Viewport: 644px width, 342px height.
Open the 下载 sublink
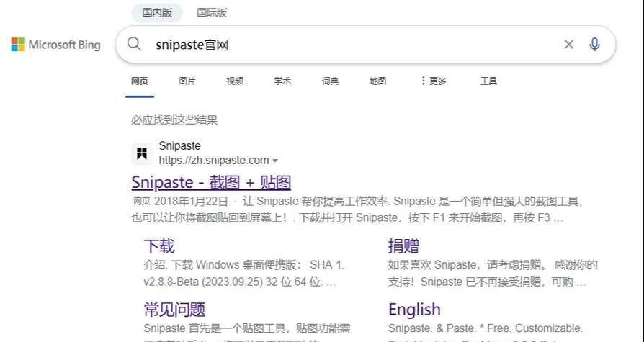click(x=159, y=246)
